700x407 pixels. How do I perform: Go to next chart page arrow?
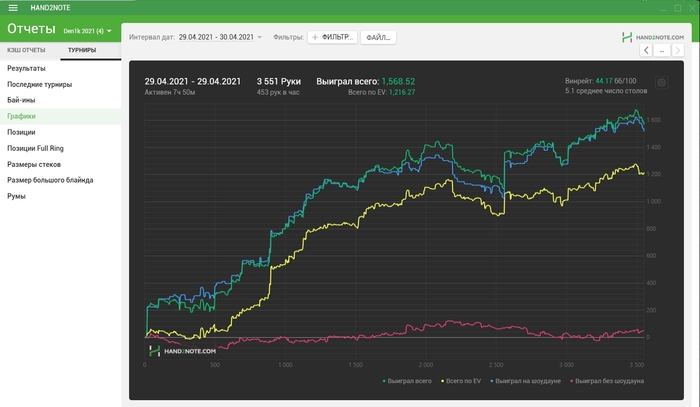point(678,50)
